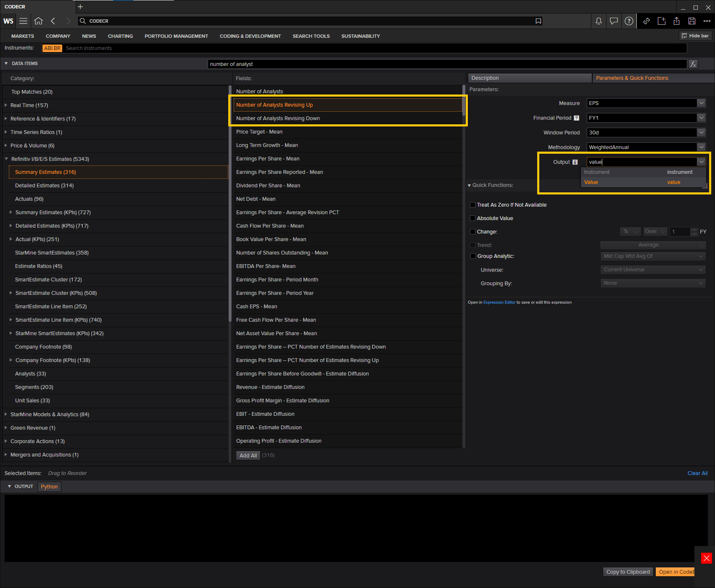715x588 pixels.
Task: Switch to the Description tab
Action: [530, 78]
